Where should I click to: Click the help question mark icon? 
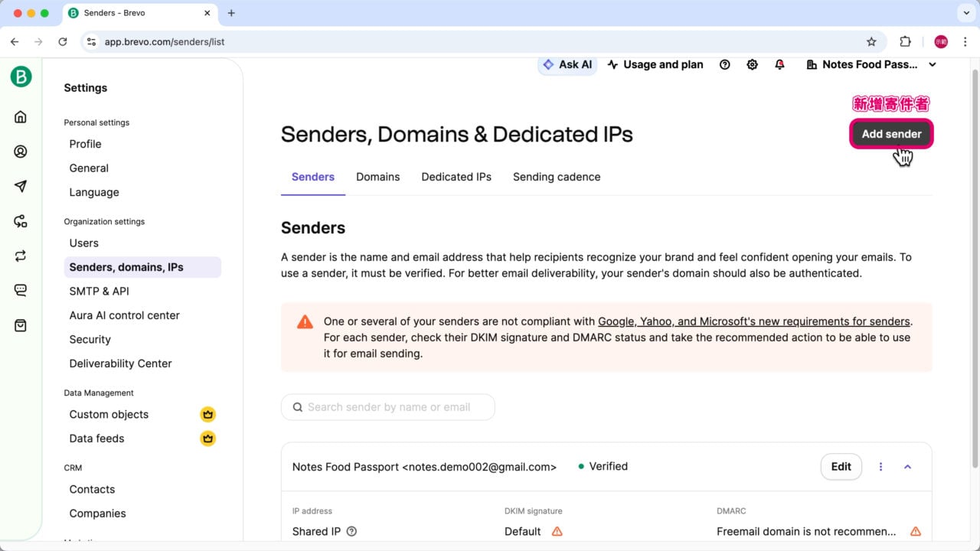coord(724,65)
